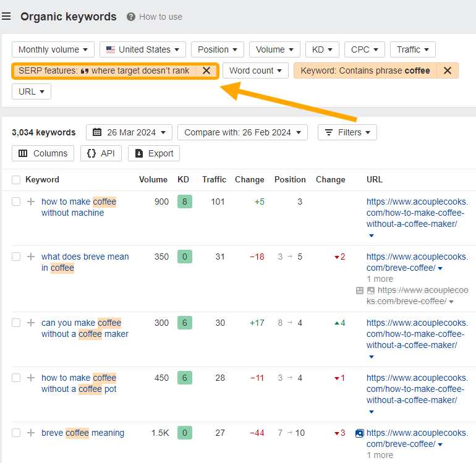The width and height of the screenshot is (476, 463).
Task: Expand 'what does breve mean in coffee' row
Action: coord(31,257)
